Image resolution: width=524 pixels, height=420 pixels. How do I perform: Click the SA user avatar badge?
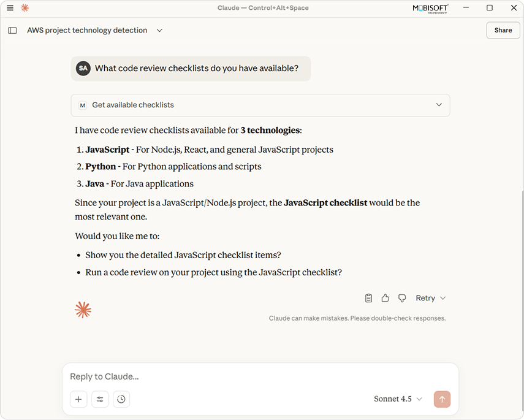pyautogui.click(x=83, y=68)
